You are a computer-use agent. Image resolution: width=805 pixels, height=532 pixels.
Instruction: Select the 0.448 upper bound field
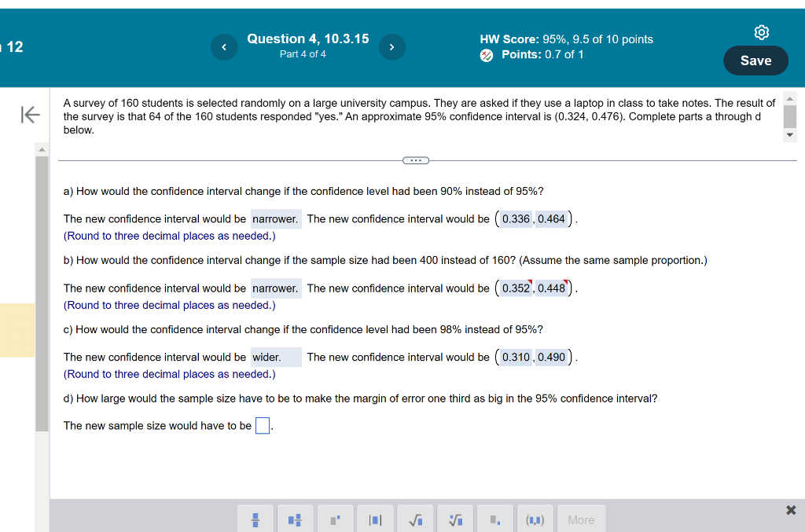point(551,288)
